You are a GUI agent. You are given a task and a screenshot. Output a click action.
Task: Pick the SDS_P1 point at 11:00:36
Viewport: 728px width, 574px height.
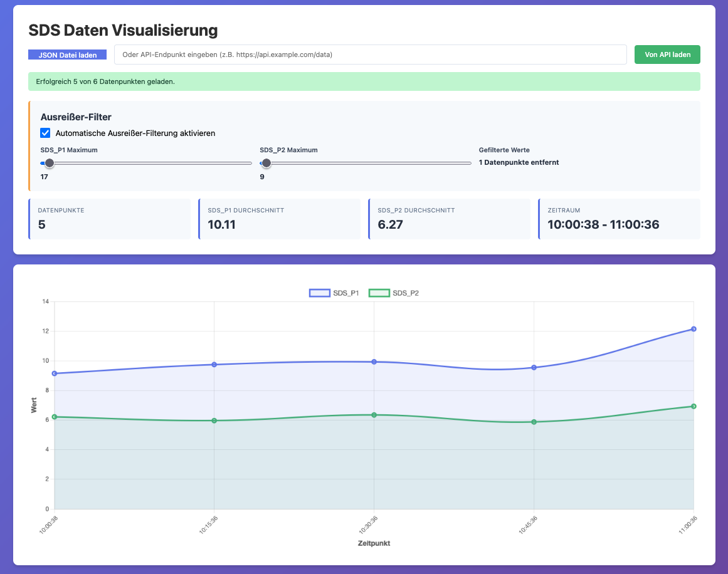point(694,329)
